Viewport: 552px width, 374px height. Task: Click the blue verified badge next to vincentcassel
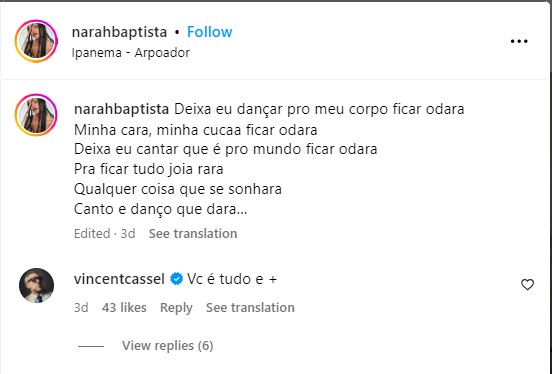click(176, 279)
